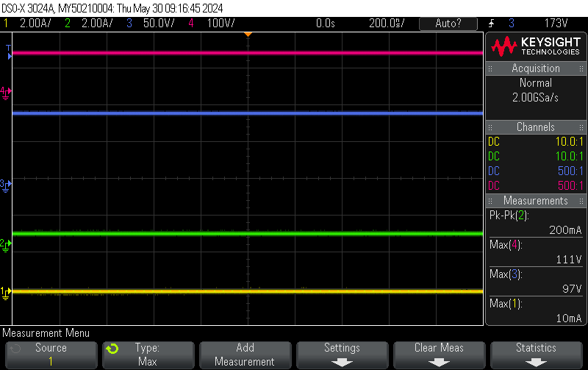Click the 111V measurement value
Screen dimensions: 588x370
tap(569, 260)
